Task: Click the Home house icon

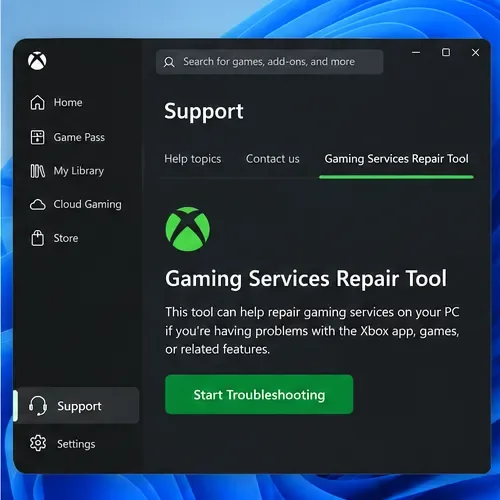Action: [x=37, y=102]
